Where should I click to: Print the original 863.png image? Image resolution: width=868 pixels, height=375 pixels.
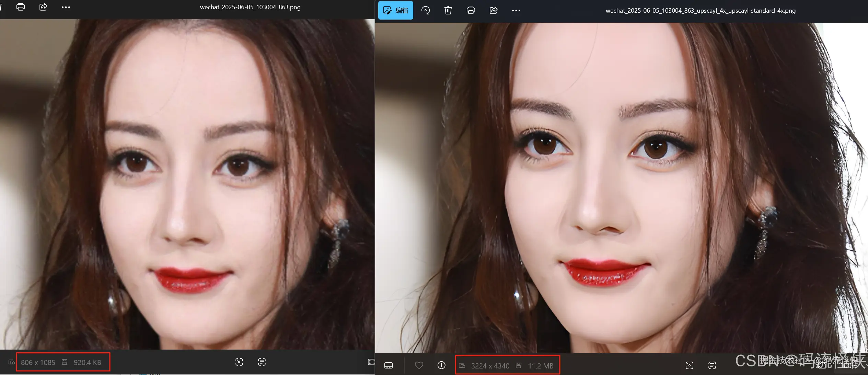tap(20, 7)
